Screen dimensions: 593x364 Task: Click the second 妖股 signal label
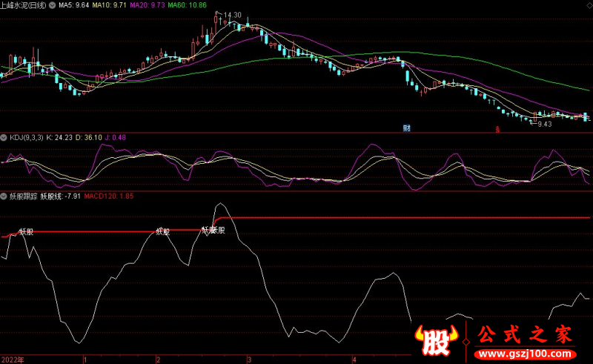pyautogui.click(x=162, y=231)
